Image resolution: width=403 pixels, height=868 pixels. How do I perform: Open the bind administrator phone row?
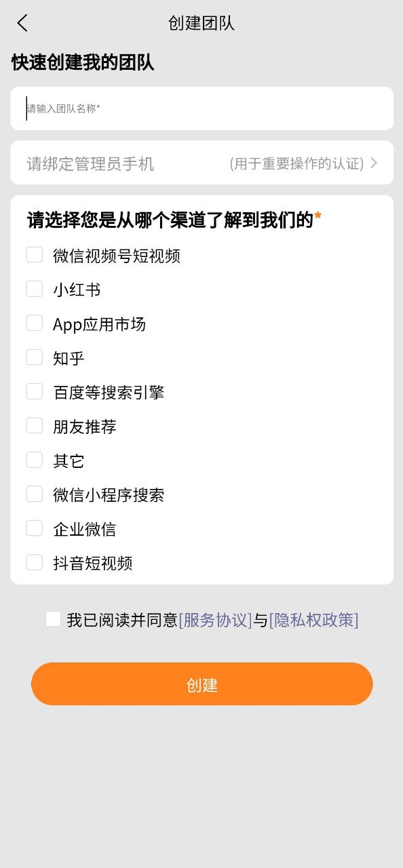(x=201, y=163)
